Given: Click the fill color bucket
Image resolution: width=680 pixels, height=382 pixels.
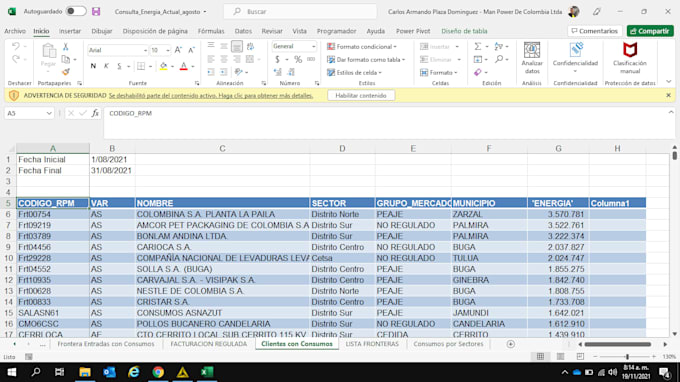Looking at the screenshot, I should coord(163,66).
